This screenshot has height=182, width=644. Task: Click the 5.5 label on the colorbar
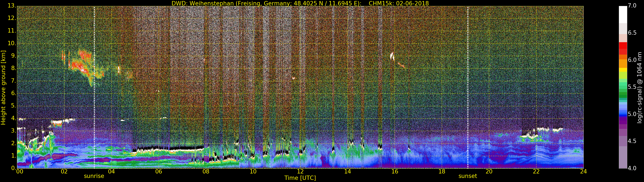(x=632, y=87)
